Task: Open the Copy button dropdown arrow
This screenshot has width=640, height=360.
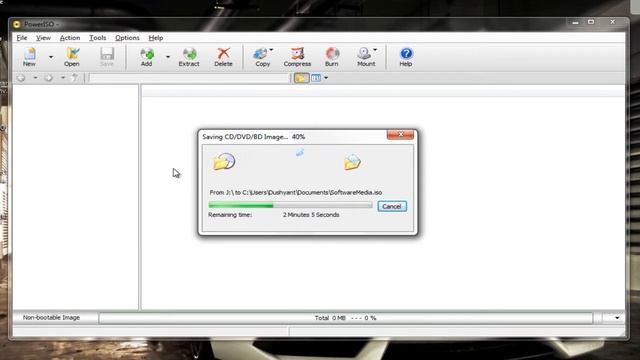Action: (271, 50)
